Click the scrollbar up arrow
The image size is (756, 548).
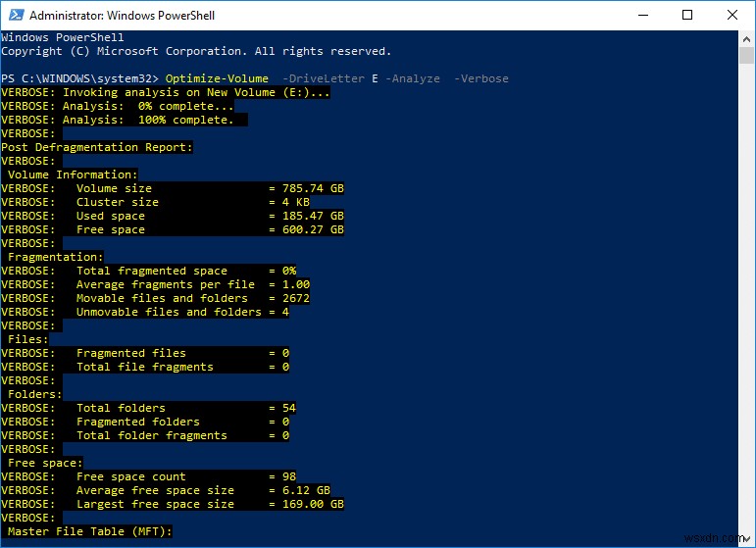pos(746,38)
